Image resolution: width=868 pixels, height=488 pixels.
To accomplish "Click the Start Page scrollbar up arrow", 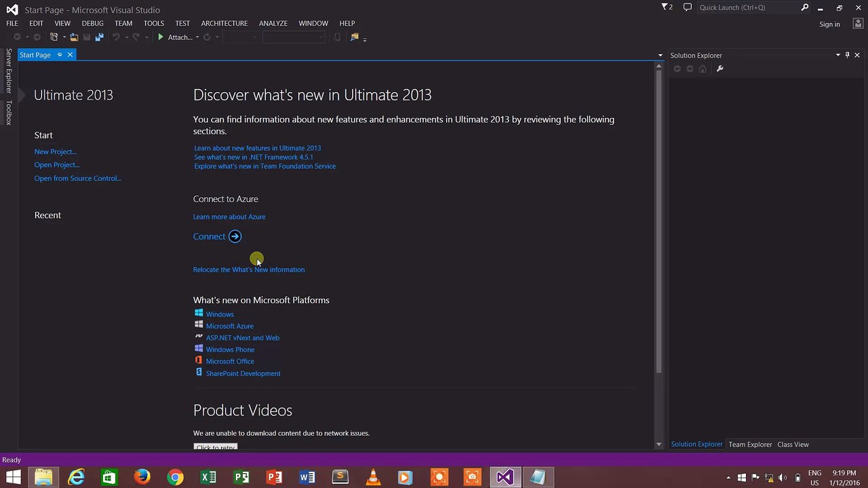I will 658,66.
